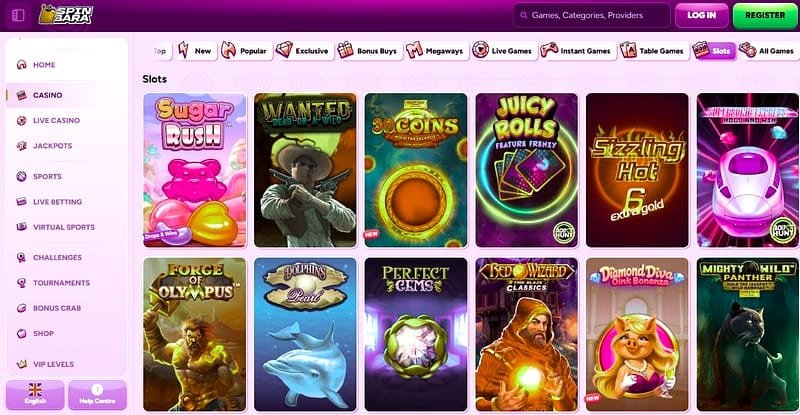Open the Shop sidebar icon
The height and width of the screenshot is (415, 800).
21,333
